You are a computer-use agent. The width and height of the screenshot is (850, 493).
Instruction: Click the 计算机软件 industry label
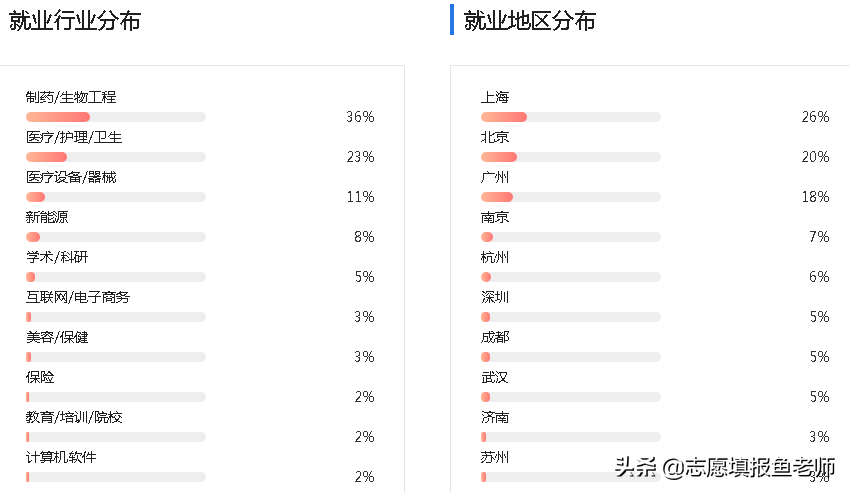click(x=61, y=457)
